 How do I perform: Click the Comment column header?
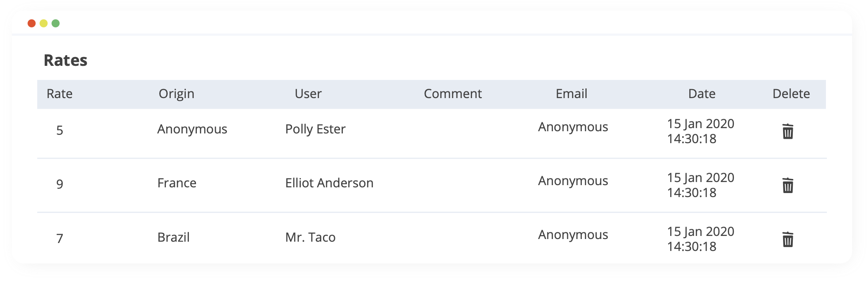453,94
